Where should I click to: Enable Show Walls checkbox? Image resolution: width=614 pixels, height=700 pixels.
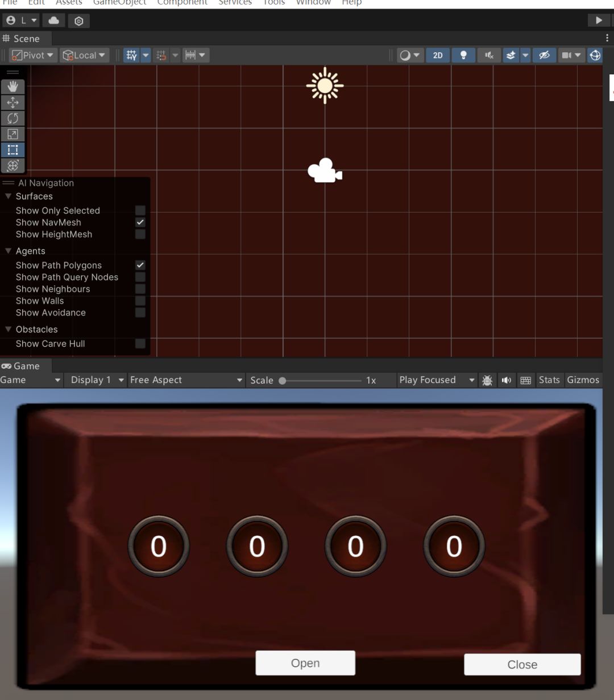click(140, 301)
